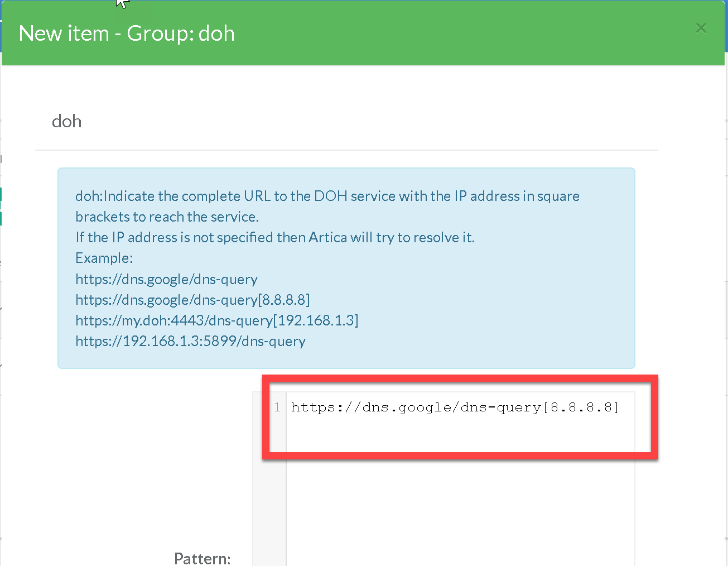Click the "brackets to reach the service." line

click(167, 217)
